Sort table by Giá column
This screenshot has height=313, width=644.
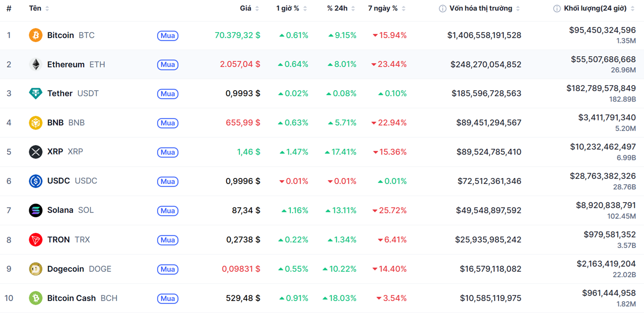click(x=246, y=8)
